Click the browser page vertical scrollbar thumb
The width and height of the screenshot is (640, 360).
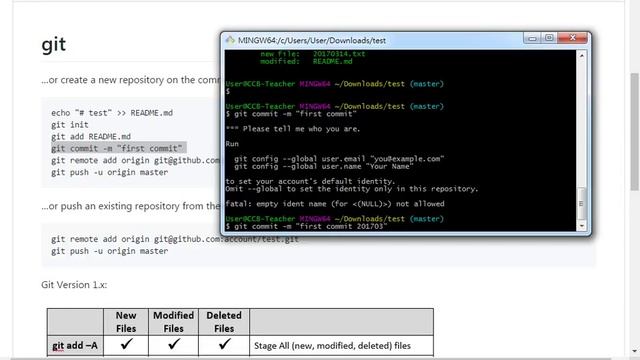click(x=634, y=131)
